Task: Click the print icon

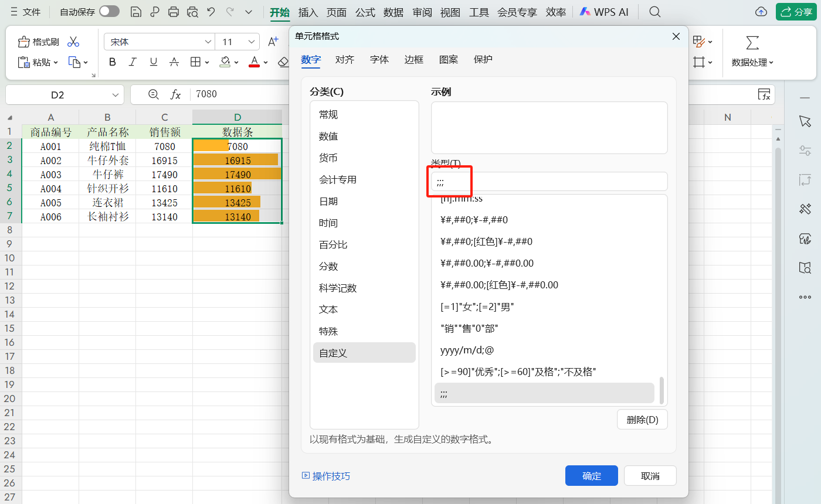Action: [x=172, y=11]
